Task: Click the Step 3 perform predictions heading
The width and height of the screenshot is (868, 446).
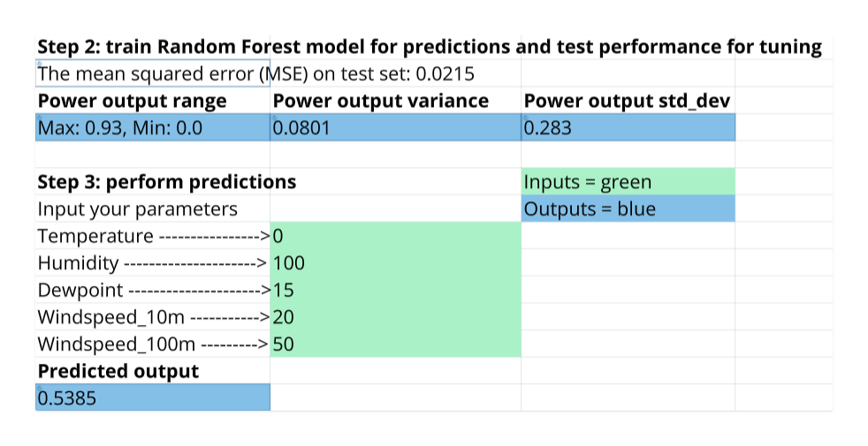Action: [x=167, y=182]
